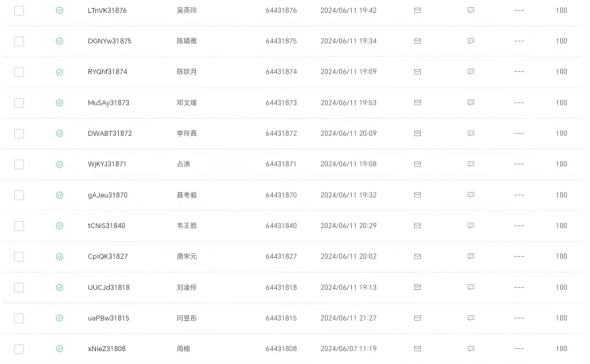590x364 pixels.
Task: Send email via icon for DWABT31872
Action: click(417, 133)
